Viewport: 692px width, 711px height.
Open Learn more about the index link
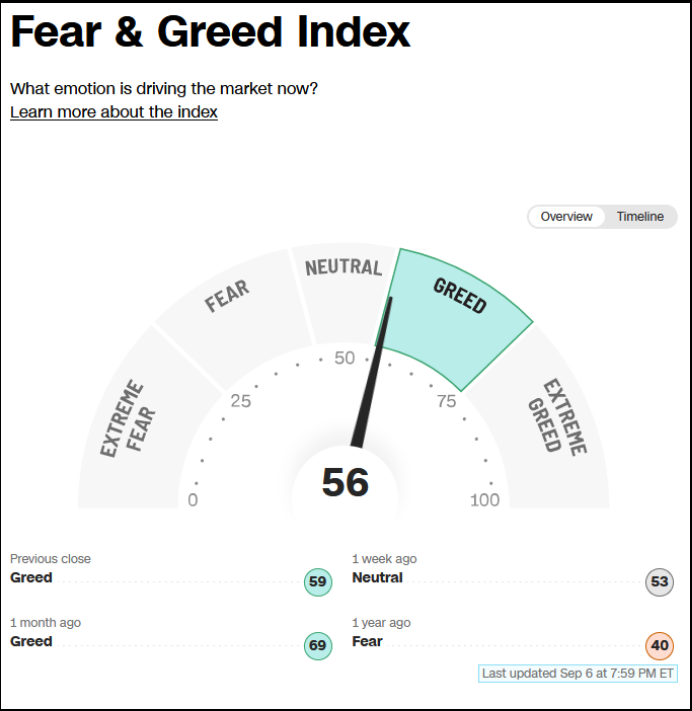point(114,112)
